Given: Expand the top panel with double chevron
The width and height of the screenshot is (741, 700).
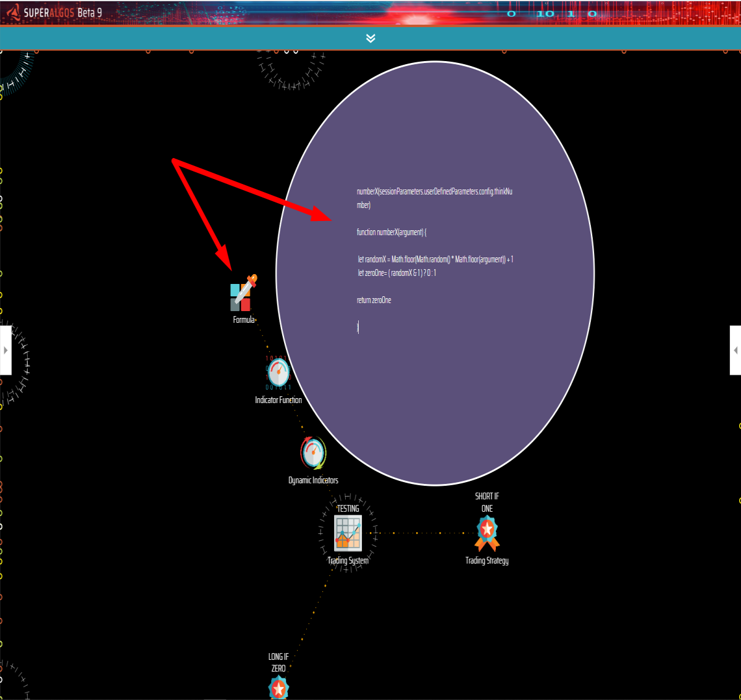Looking at the screenshot, I should click(371, 38).
